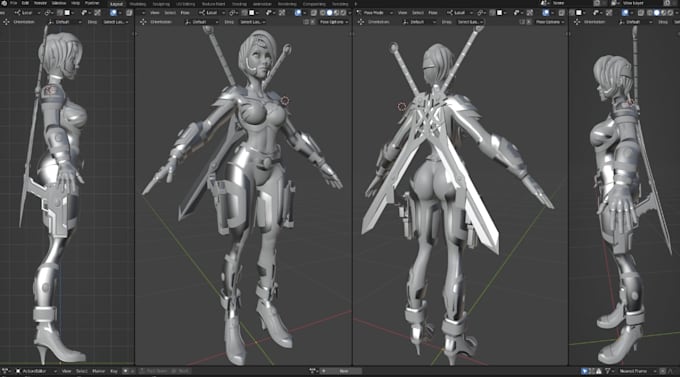The width and height of the screenshot is (680, 377).
Task: Open 'Select Las..' dropdown in front-view viewport
Action: [x=252, y=22]
